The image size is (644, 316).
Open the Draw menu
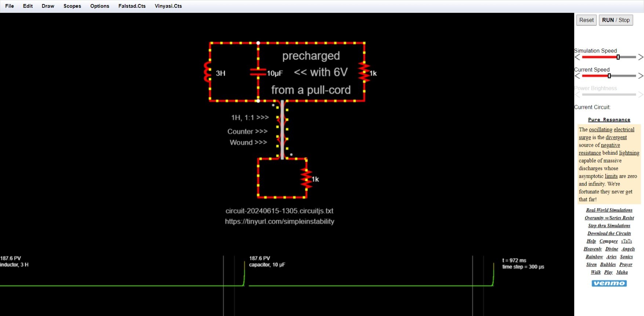48,6
